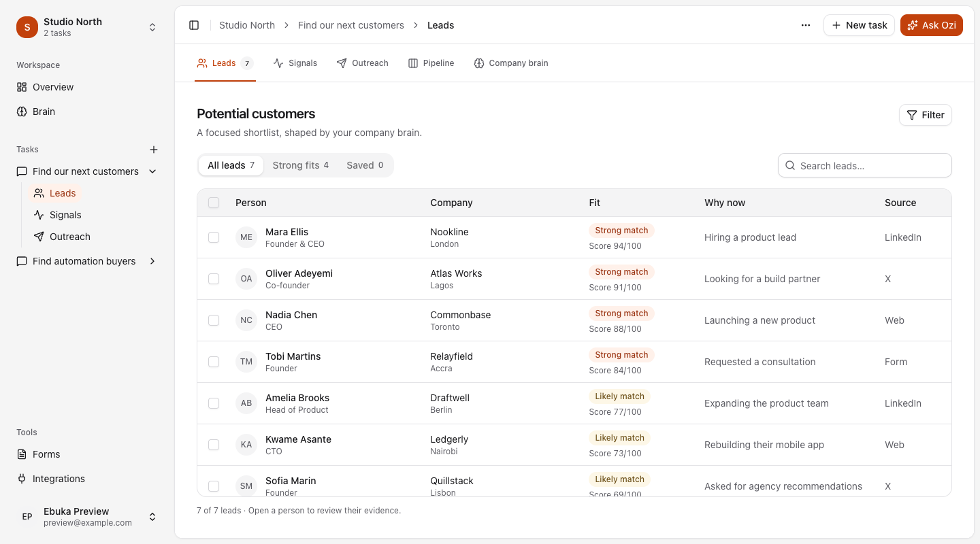Open the Ebuka Preview account menu

click(87, 517)
